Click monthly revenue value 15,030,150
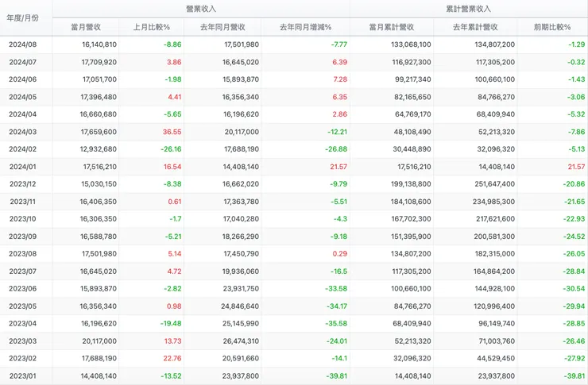The image size is (588, 385). click(99, 184)
